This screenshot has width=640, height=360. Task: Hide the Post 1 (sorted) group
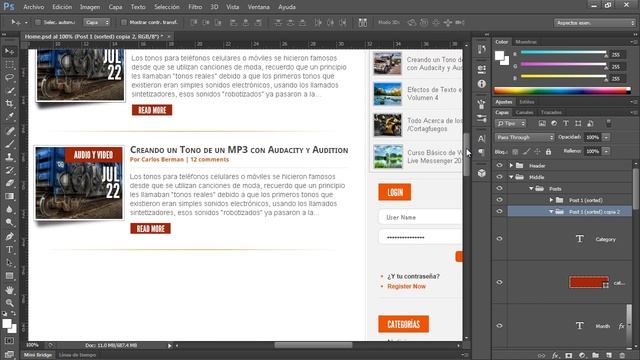point(499,200)
